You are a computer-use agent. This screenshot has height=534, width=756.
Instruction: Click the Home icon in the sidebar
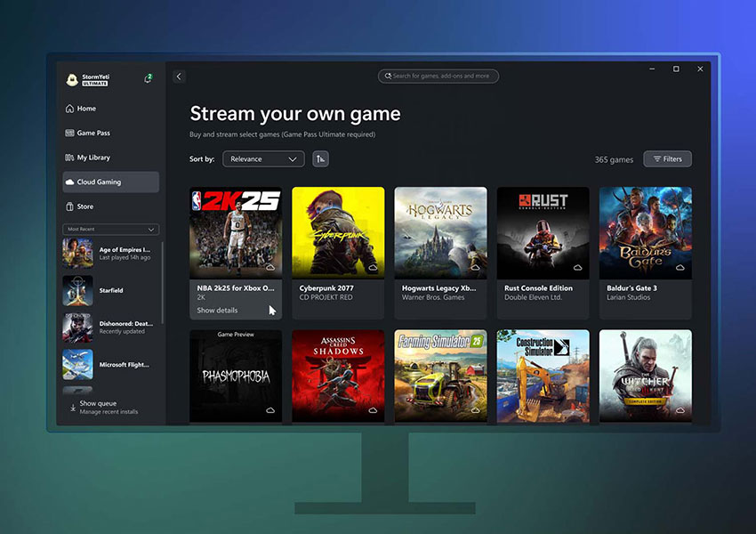click(x=69, y=109)
